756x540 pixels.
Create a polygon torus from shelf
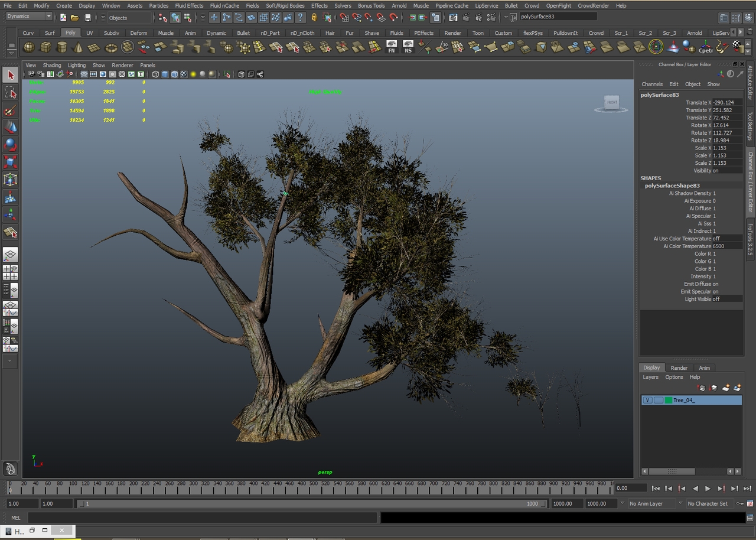pos(111,47)
